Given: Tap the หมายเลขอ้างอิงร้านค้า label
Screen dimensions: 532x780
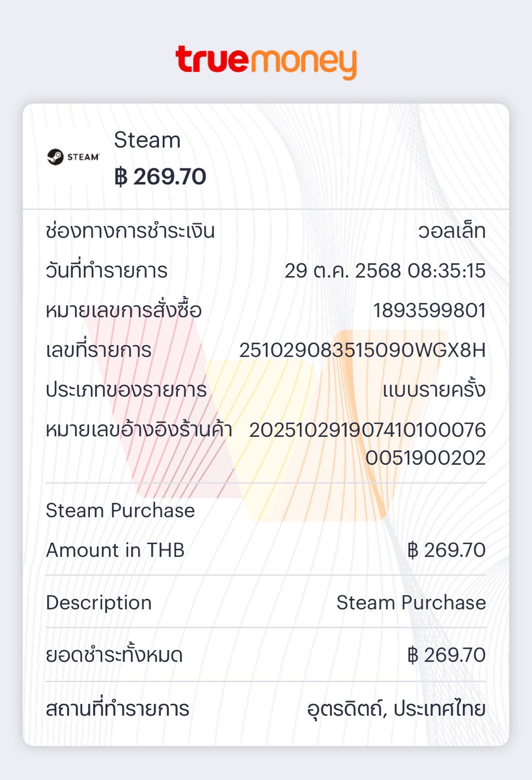Looking at the screenshot, I should 138,431.
